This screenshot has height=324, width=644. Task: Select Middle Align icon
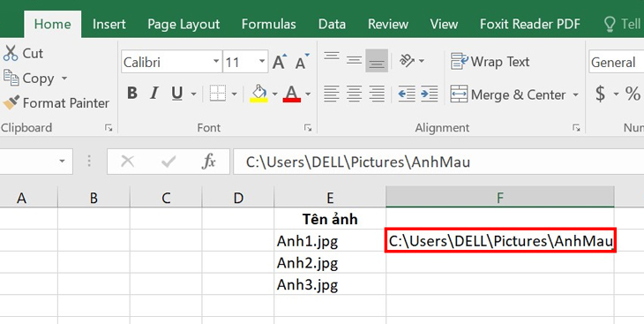click(x=354, y=61)
